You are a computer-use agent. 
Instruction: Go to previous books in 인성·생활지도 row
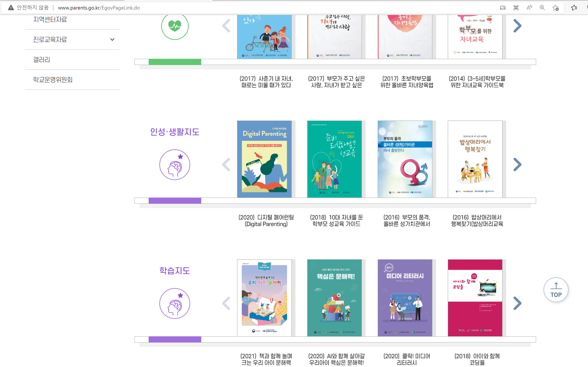coord(226,165)
